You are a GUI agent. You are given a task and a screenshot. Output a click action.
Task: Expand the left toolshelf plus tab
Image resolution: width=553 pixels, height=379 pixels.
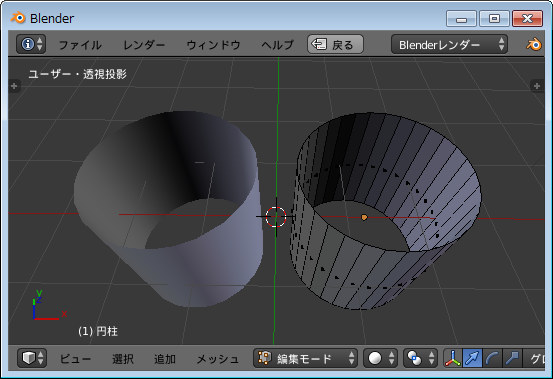click(14, 86)
